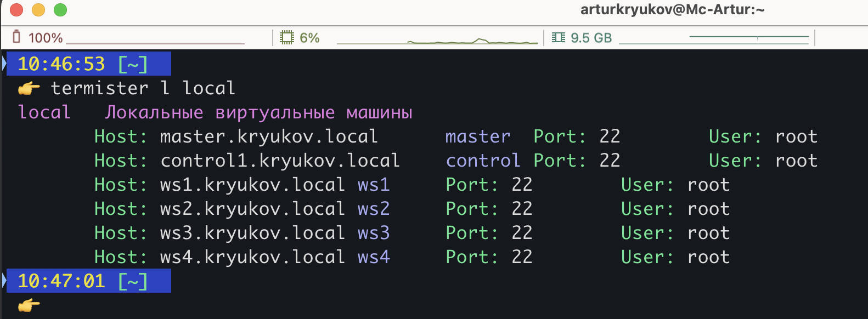The width and height of the screenshot is (868, 319).
Task: Click host ws4.kryukov.local
Action: tap(252, 257)
